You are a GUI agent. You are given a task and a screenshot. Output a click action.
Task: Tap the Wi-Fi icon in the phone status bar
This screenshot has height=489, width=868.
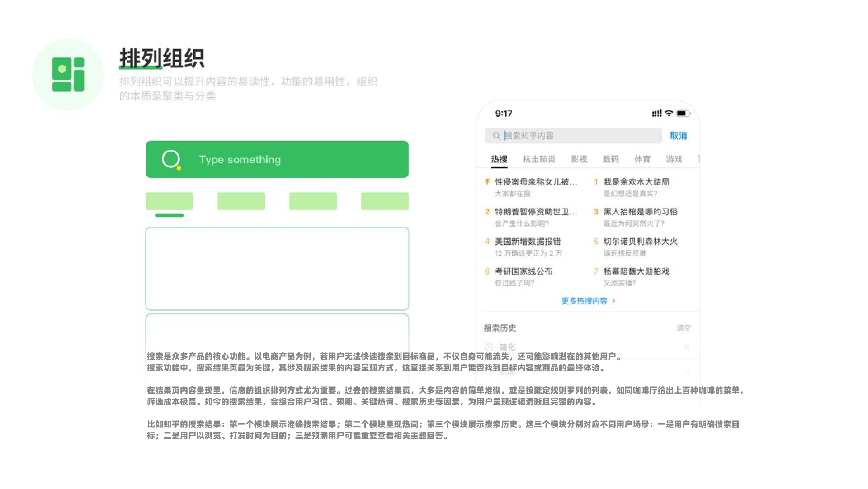click(x=669, y=114)
